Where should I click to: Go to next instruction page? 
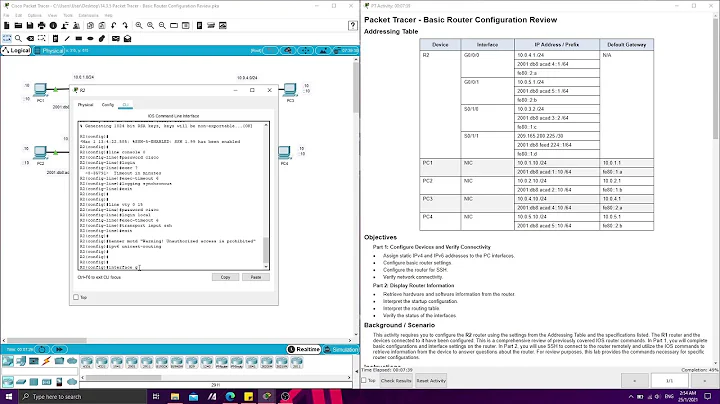coord(704,381)
